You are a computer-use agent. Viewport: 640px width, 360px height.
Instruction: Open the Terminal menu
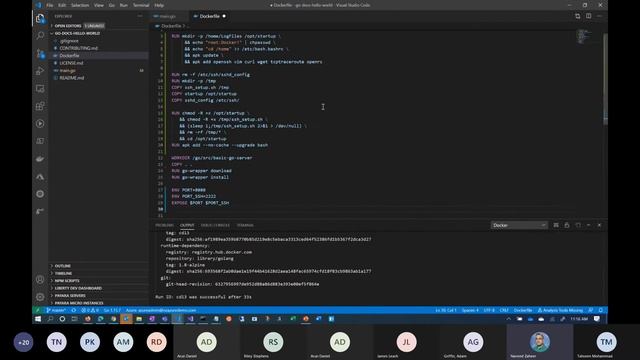point(141,5)
